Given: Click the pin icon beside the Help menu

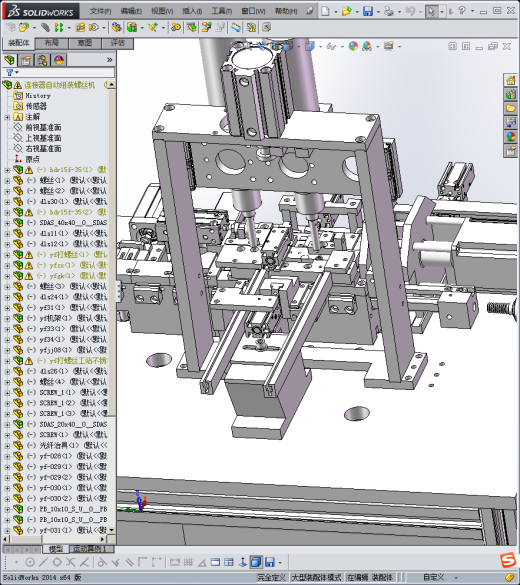Looking at the screenshot, I should coord(310,11).
